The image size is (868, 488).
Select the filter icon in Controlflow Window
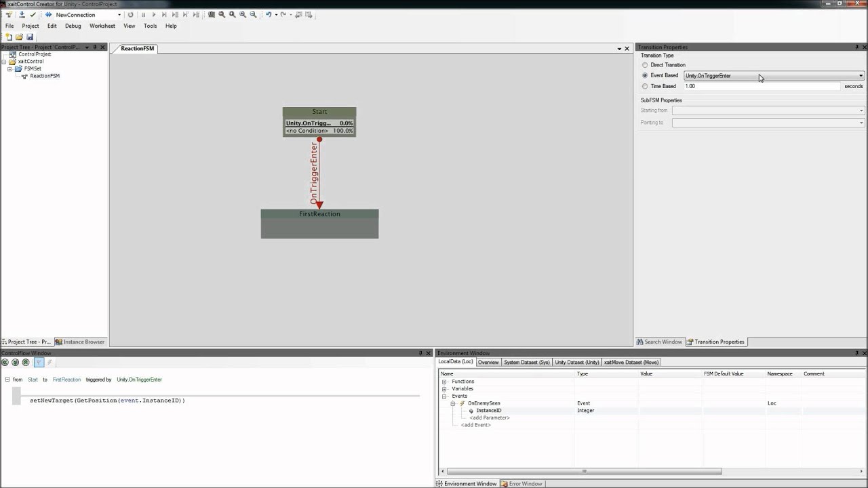point(39,363)
